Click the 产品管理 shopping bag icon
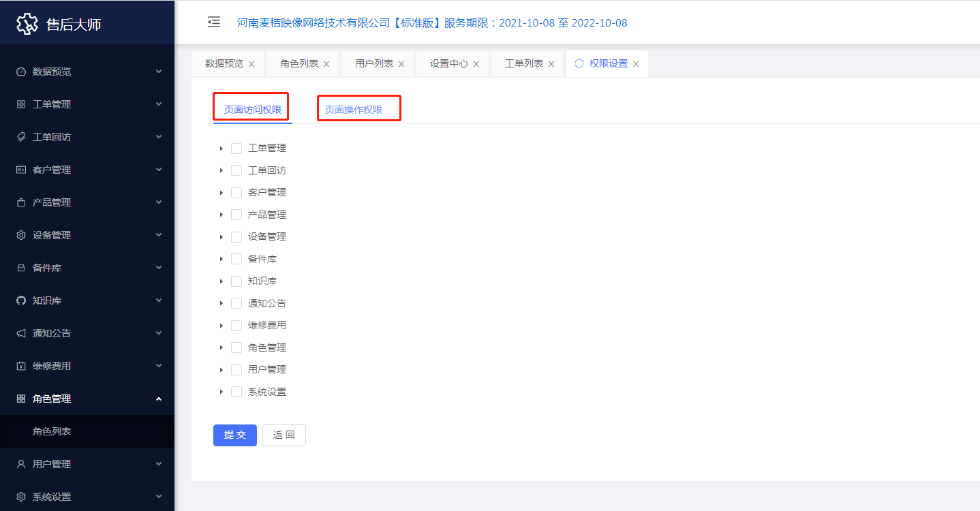 click(21, 202)
